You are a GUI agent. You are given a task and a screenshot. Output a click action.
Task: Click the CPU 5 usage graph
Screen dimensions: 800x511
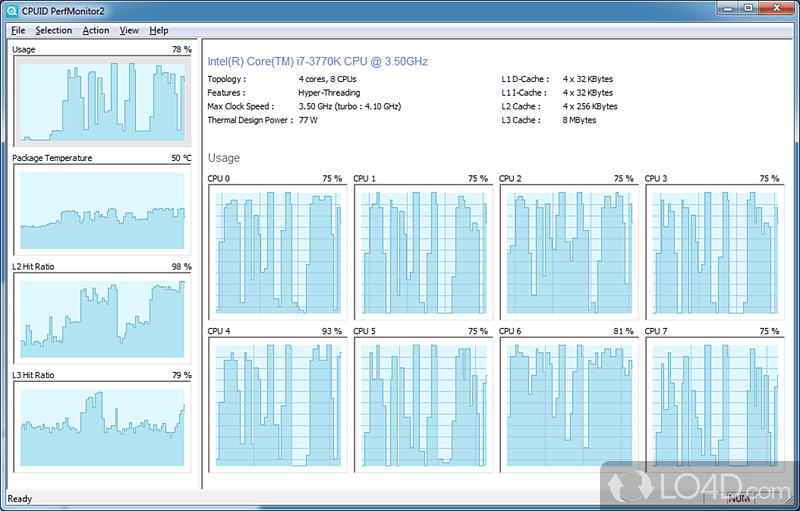pyautogui.click(x=423, y=405)
